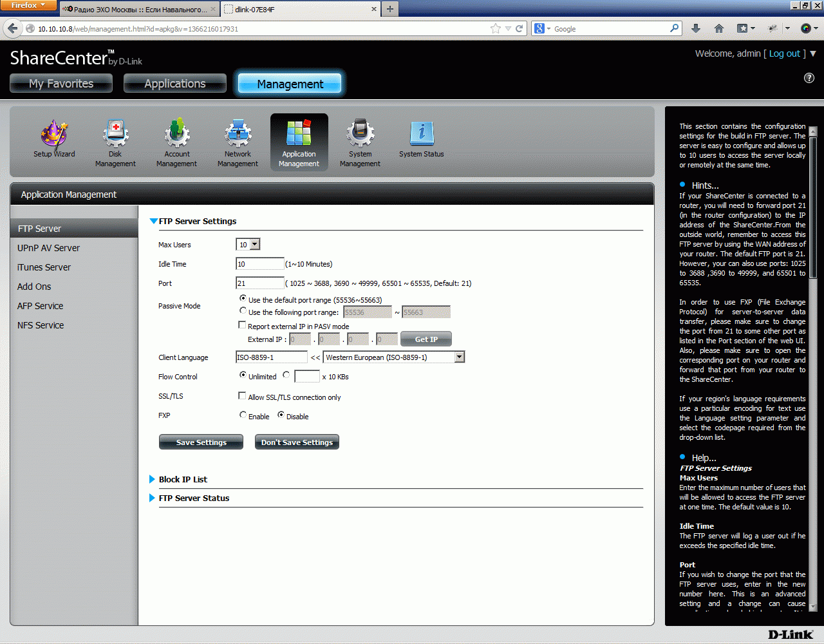Open the browser Downloads arrow icon
This screenshot has height=644, width=824.
(696, 28)
